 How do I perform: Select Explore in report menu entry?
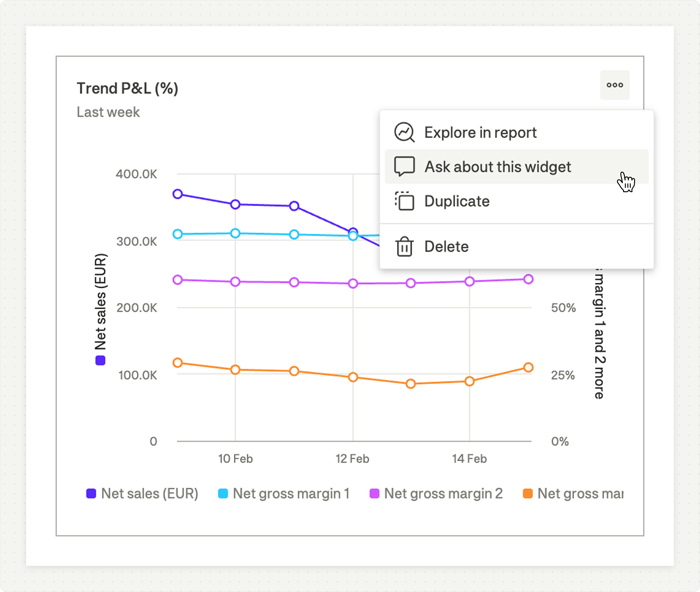point(480,132)
